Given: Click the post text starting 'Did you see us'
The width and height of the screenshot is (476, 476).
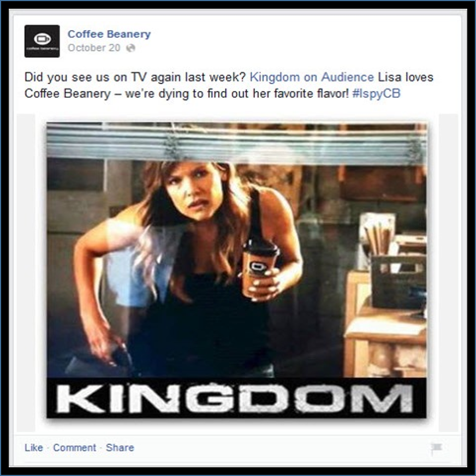Looking at the screenshot, I should [229, 85].
